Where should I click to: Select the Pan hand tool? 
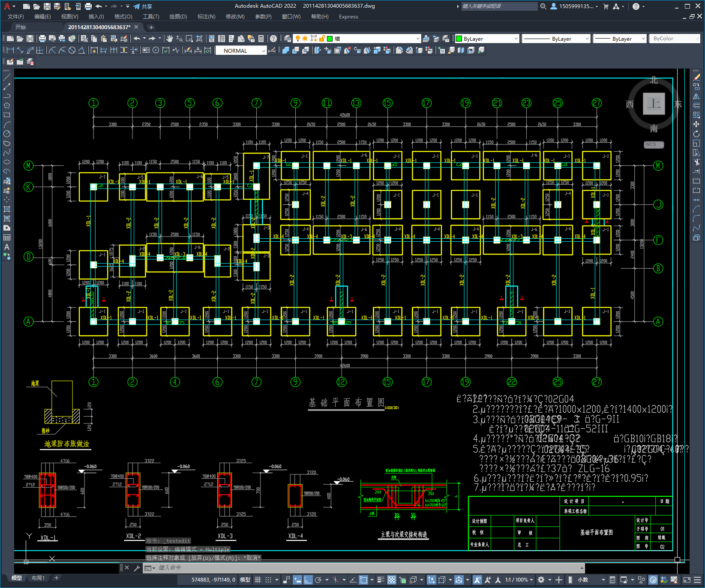[x=170, y=39]
